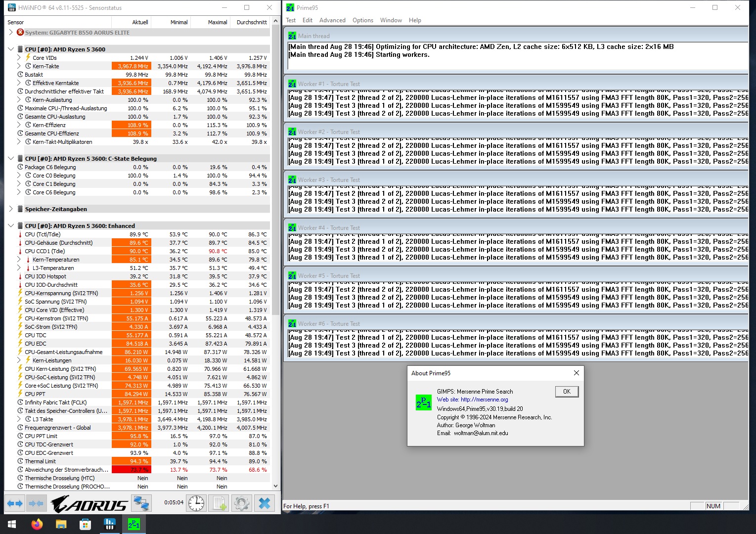Expand Core VIDs row
The width and height of the screenshot is (756, 534).
click(19, 57)
